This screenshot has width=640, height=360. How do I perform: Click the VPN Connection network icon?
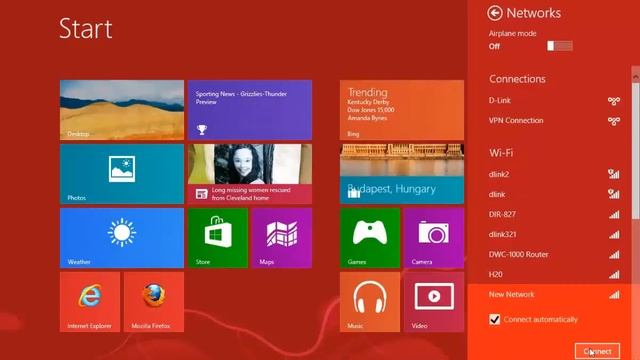(613, 121)
